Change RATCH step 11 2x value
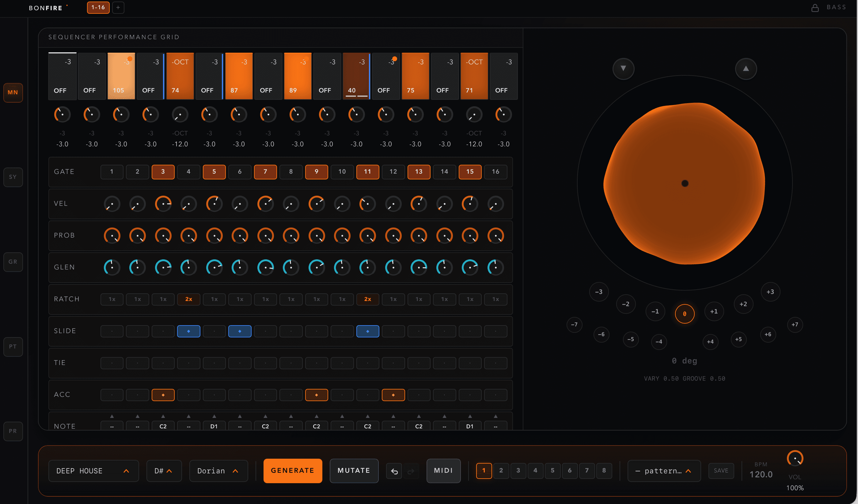The image size is (858, 504). (368, 299)
